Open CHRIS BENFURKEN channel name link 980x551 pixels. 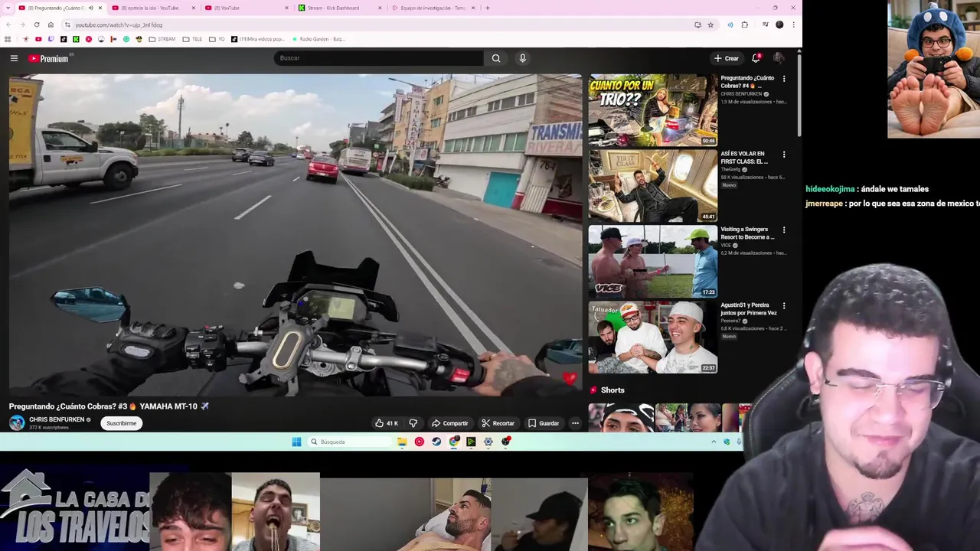tap(57, 419)
